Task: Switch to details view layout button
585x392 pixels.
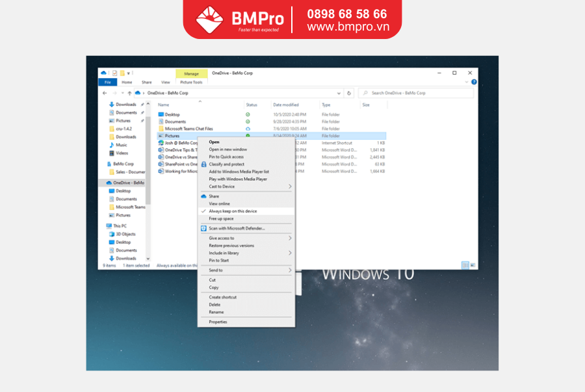Action: pyautogui.click(x=465, y=265)
